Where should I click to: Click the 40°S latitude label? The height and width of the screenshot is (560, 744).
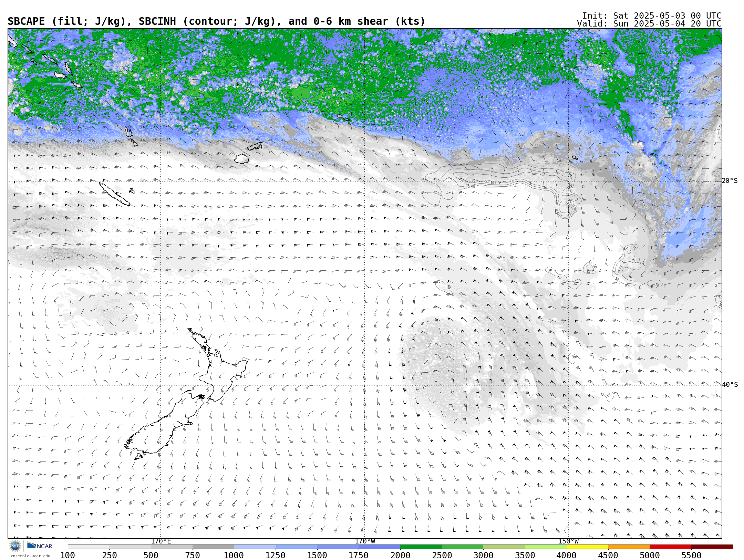[730, 385]
